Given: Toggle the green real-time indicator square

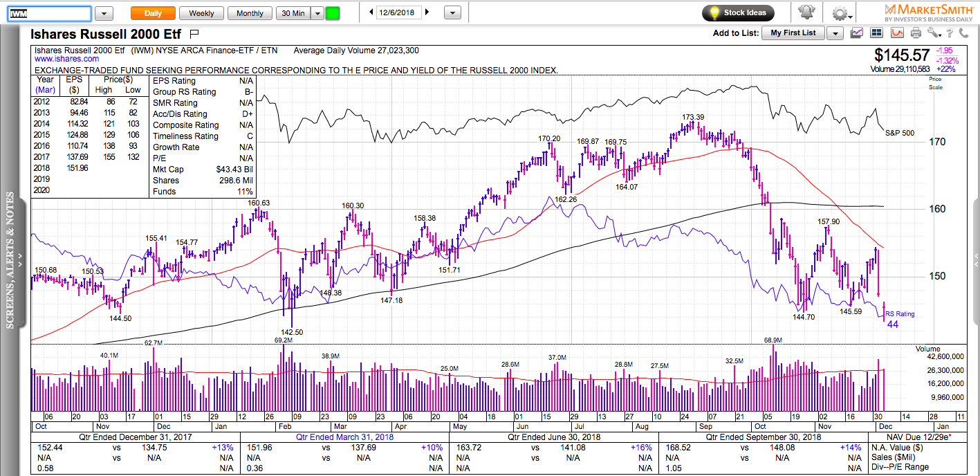Looking at the screenshot, I should click(x=333, y=13).
